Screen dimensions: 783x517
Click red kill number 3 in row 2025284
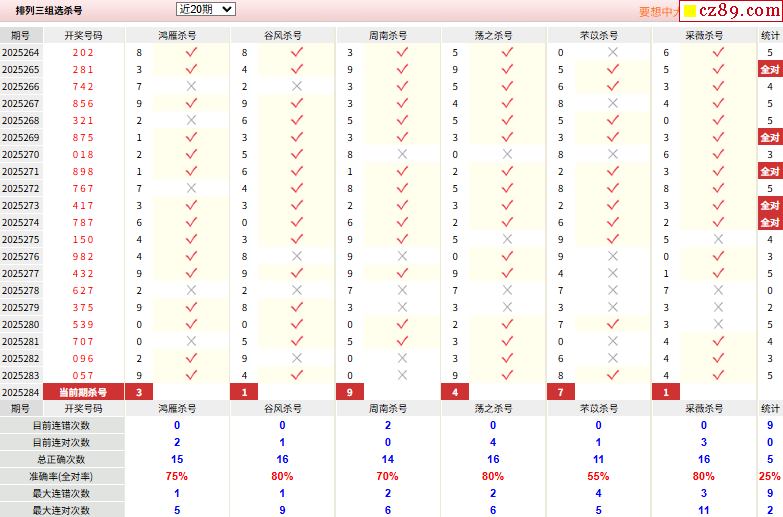click(x=139, y=392)
